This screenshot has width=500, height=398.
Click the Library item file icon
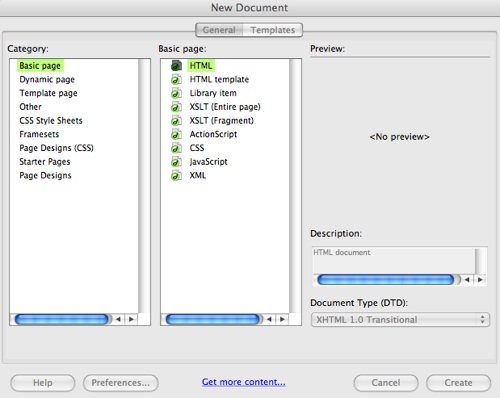coord(176,93)
